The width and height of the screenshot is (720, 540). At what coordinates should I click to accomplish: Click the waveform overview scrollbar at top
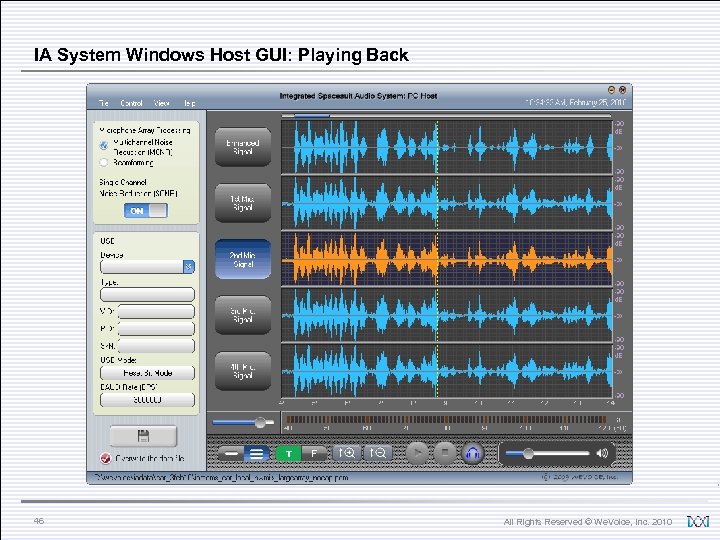click(x=446, y=116)
